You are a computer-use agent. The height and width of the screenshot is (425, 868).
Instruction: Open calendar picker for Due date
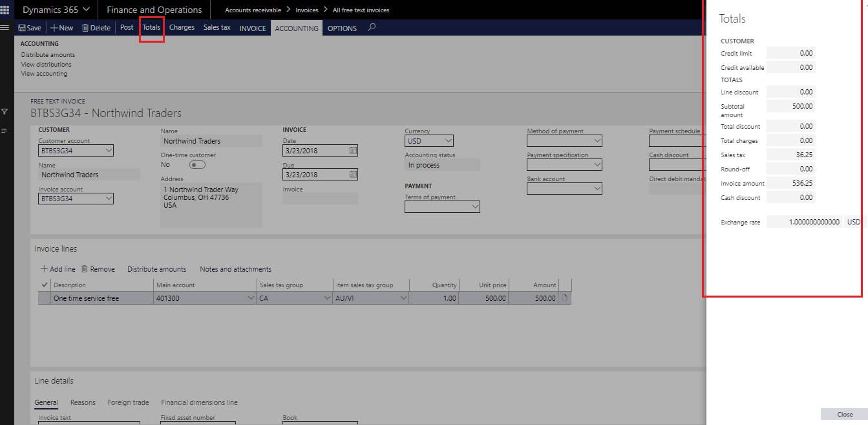(x=353, y=175)
